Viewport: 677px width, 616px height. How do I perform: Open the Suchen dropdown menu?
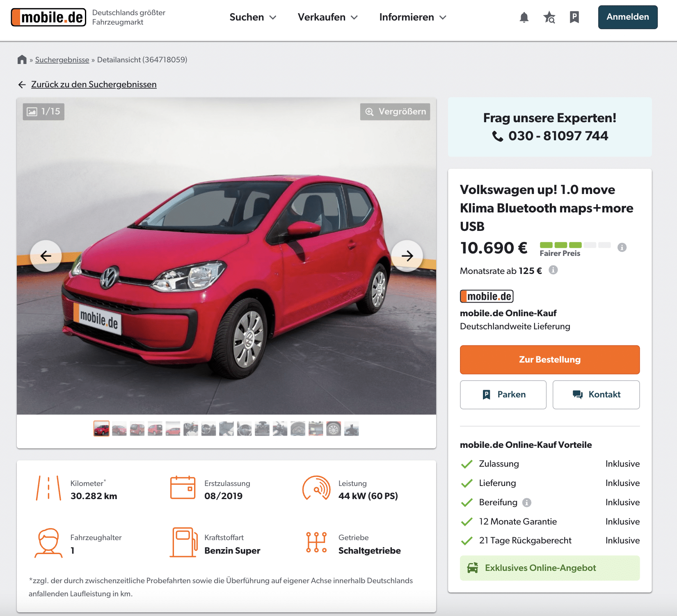pos(253,17)
